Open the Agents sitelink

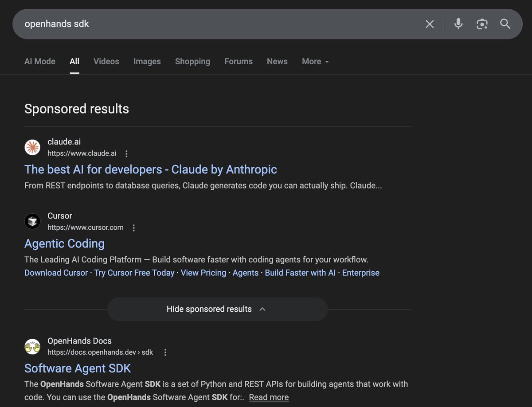tap(246, 273)
